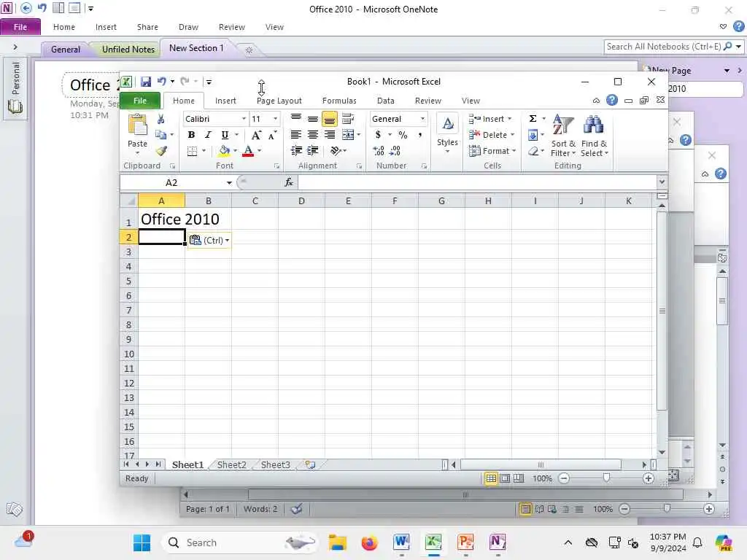This screenshot has width=747, height=560.
Task: Expand the Insert cells dropdown
Action: pos(509,119)
